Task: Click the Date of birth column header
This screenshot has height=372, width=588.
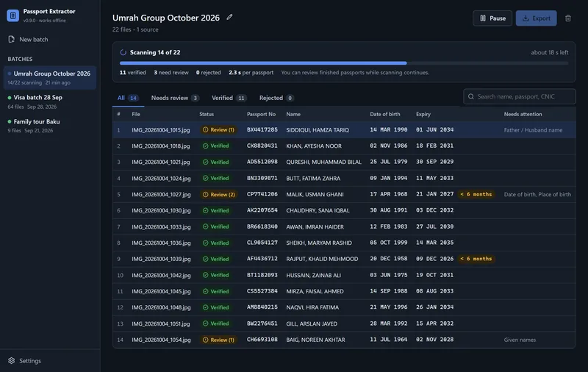Action: point(384,115)
